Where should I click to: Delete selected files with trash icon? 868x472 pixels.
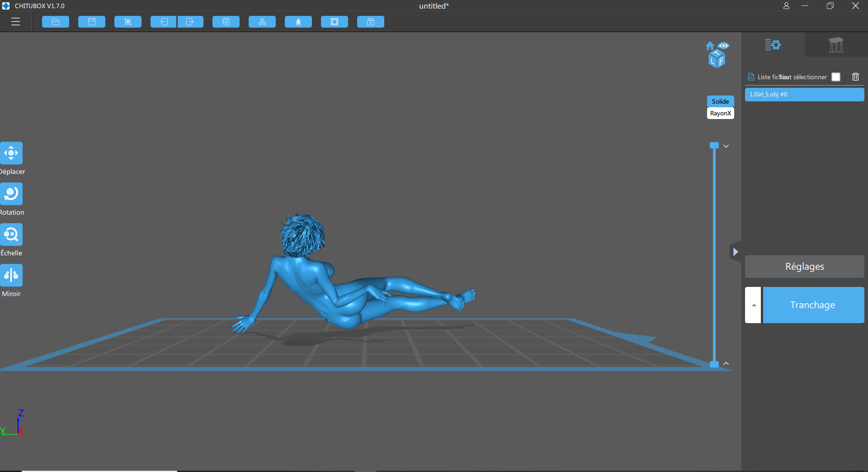pyautogui.click(x=855, y=77)
